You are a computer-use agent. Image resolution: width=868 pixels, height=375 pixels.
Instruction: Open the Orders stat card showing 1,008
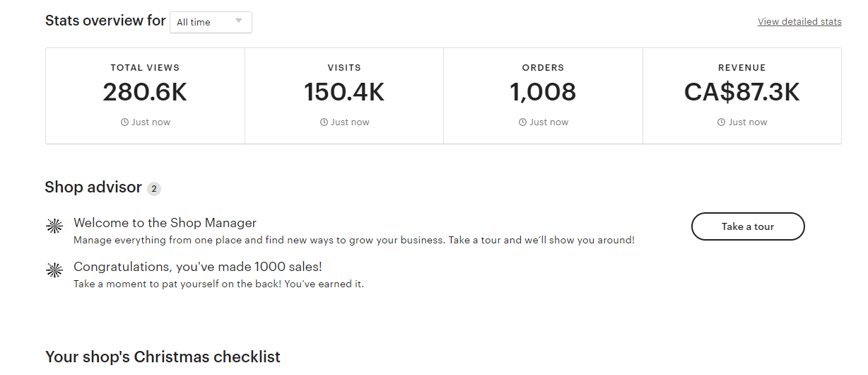(543, 96)
